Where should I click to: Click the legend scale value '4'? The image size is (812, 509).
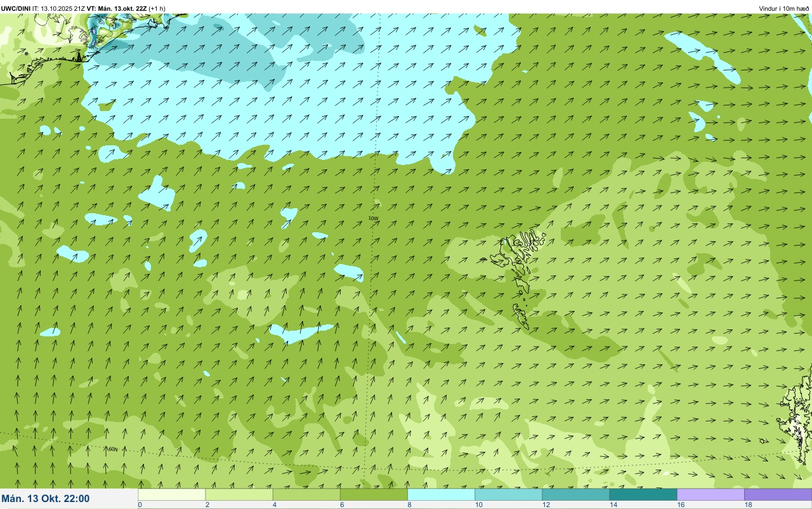[275, 505]
